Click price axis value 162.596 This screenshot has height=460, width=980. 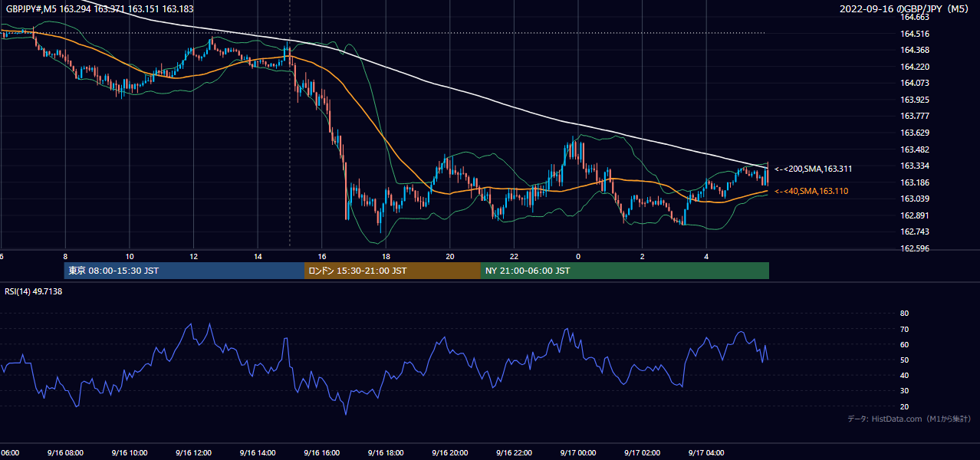[915, 248]
